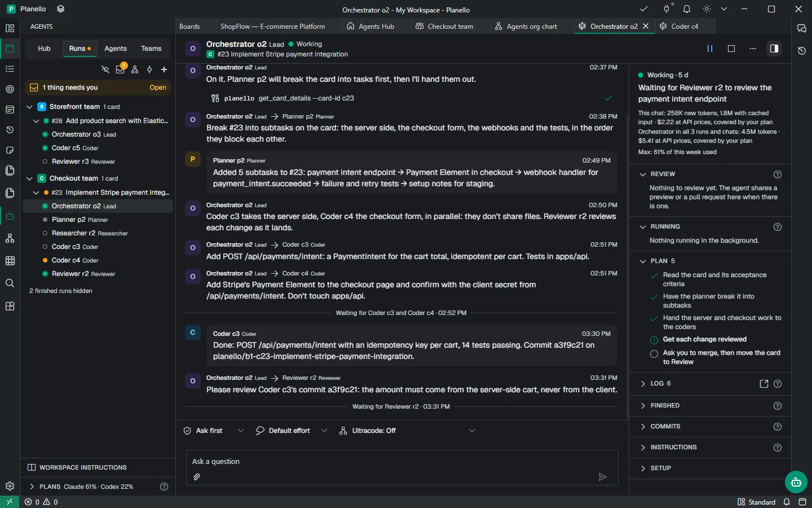The image size is (812, 508).
Task: Switch to the Hub tab
Action: click(x=44, y=49)
